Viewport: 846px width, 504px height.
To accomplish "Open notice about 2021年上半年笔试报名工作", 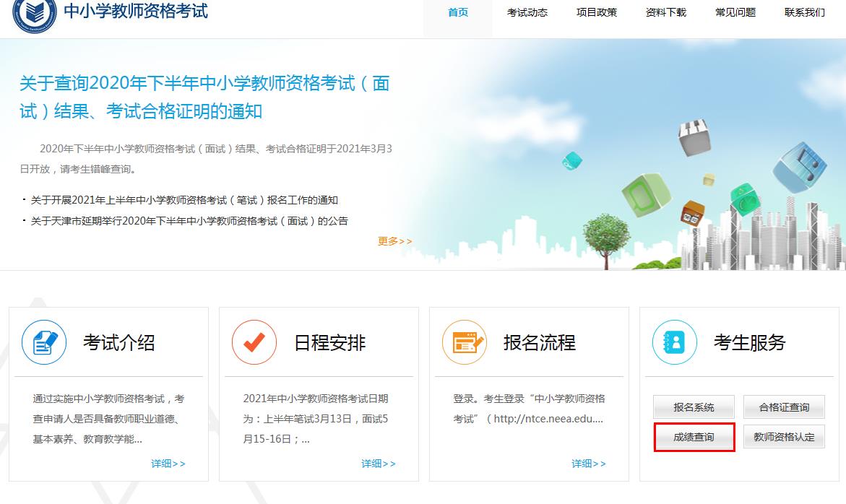I will [184, 200].
